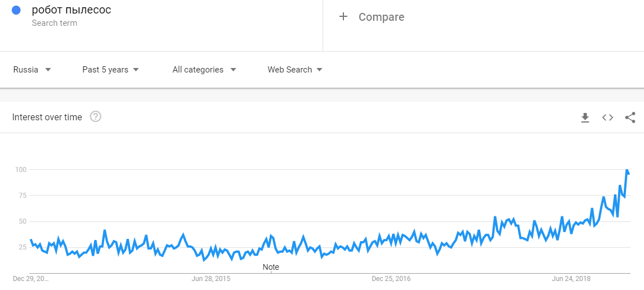Open the embed code icon
The image size is (644, 290).
[607, 117]
